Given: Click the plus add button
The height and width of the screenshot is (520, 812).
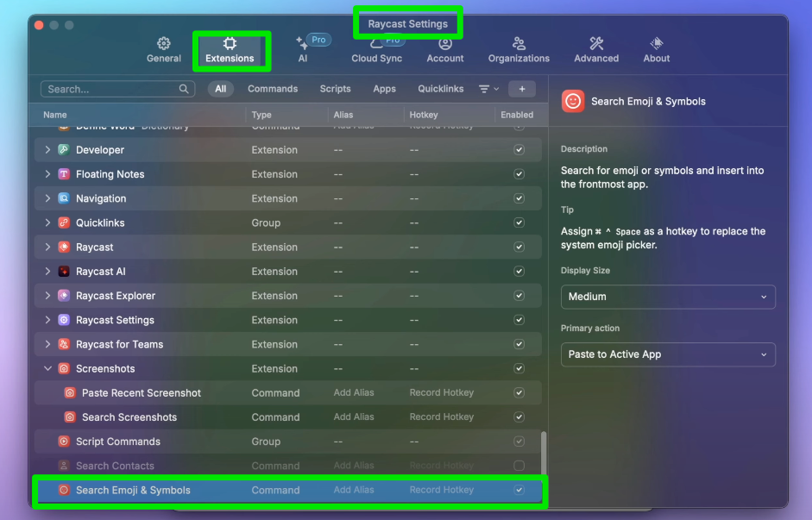Looking at the screenshot, I should coord(522,89).
